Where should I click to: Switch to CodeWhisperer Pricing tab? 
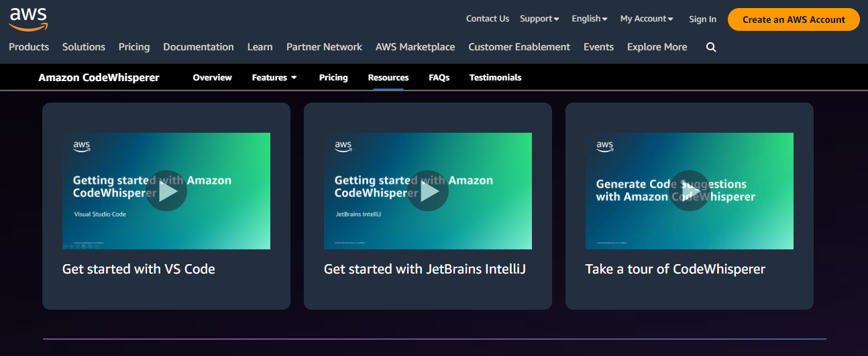pos(333,78)
